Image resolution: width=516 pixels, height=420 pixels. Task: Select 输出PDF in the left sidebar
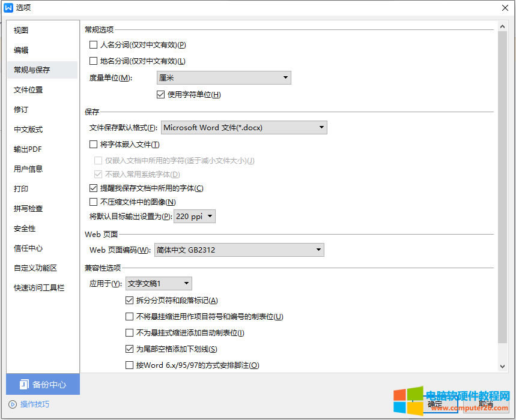click(x=28, y=149)
